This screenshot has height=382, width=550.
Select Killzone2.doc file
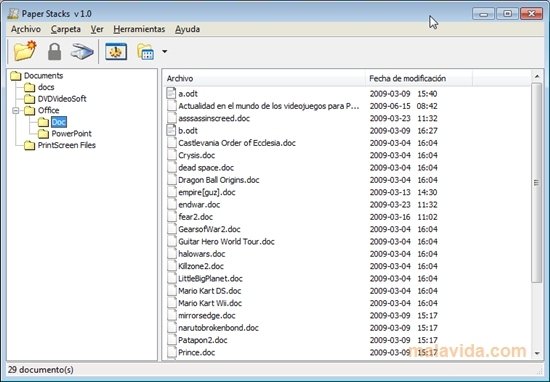click(201, 266)
